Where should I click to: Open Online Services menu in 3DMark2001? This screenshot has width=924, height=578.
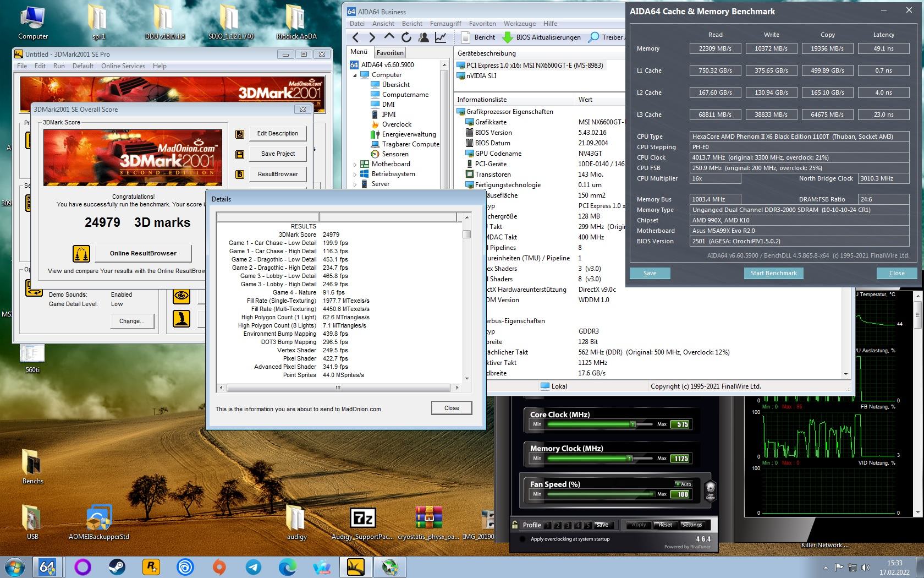click(x=123, y=66)
